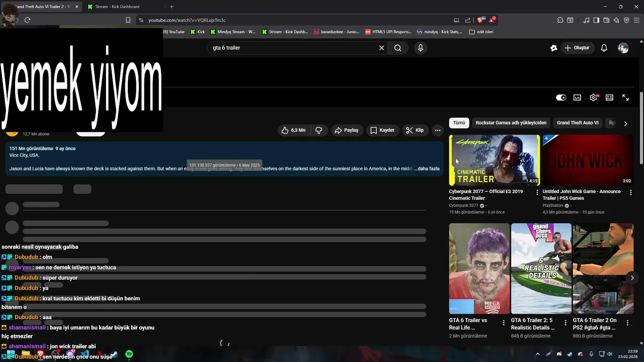
Task: Open the Brave Wallet icon
Action: pyautogui.click(x=606, y=20)
